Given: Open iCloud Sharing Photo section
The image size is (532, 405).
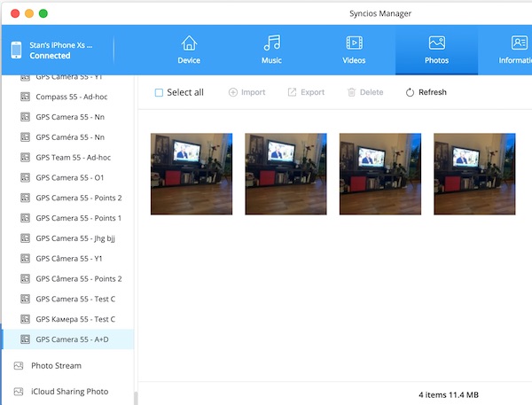Looking at the screenshot, I should point(69,392).
